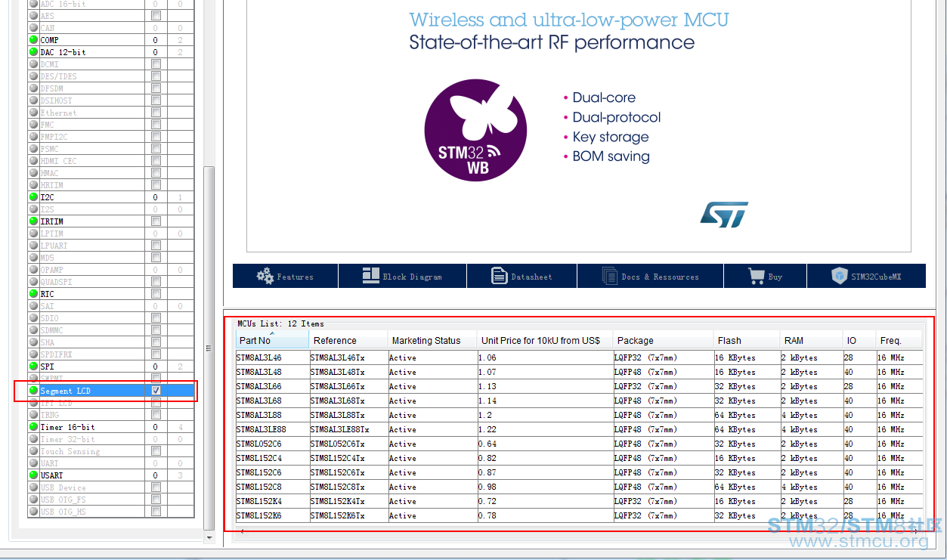Click the STM32 WB butterfly logo
The height and width of the screenshot is (560, 947).
[475, 130]
